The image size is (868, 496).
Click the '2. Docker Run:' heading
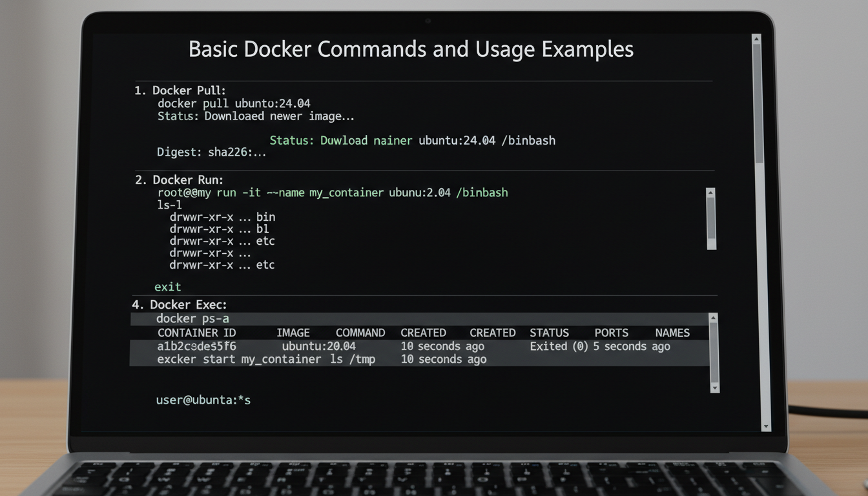179,180
